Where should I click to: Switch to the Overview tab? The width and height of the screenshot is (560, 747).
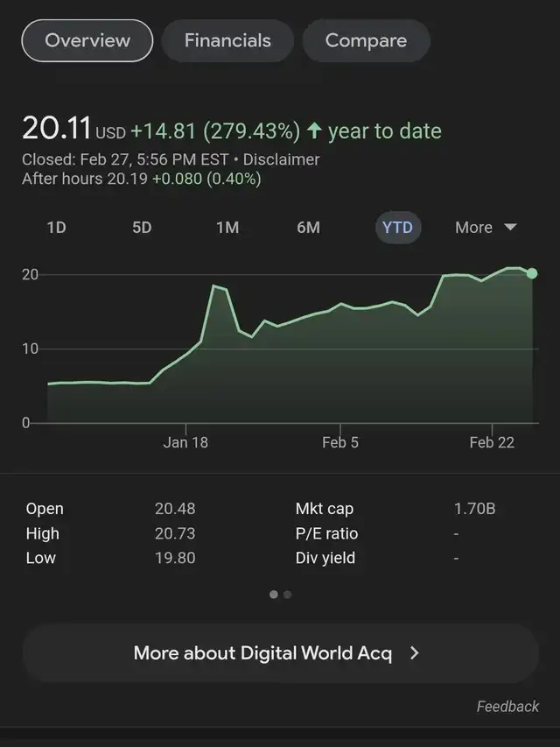tap(87, 40)
